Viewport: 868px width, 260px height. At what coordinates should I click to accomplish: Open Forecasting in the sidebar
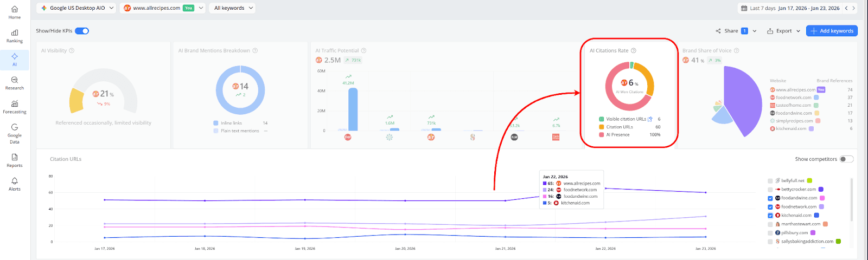click(x=15, y=107)
